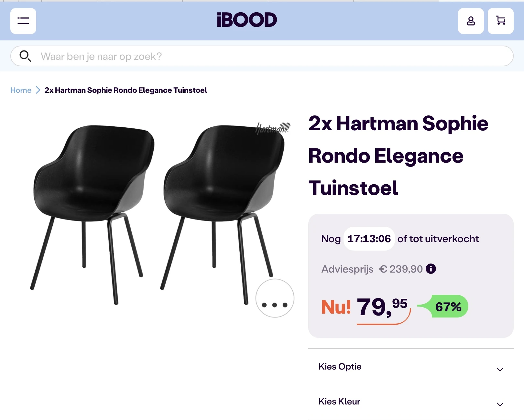
Task: Click the Adviesprijs info icon
Action: coord(431,269)
